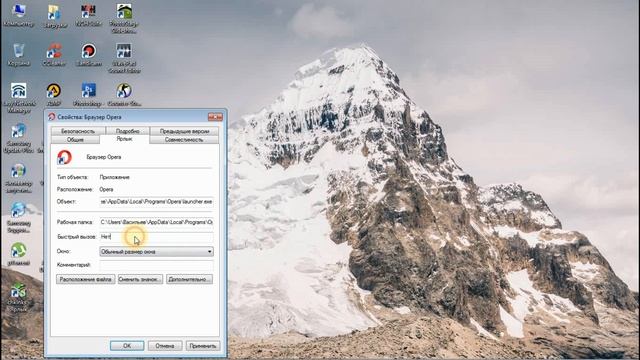
Task: Switch to the Предыдущие версии tab
Action: 184,131
